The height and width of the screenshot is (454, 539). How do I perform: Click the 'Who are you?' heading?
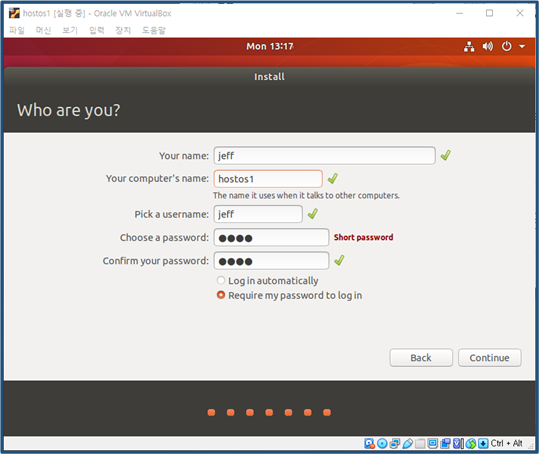[69, 110]
